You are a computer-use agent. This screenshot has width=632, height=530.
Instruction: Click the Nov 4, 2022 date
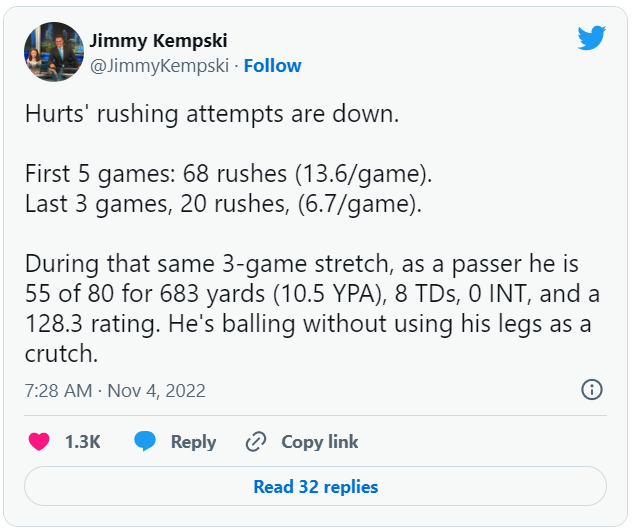[155, 390]
